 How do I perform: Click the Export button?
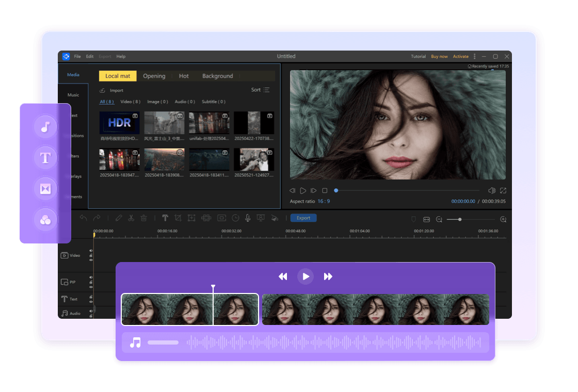pyautogui.click(x=303, y=218)
